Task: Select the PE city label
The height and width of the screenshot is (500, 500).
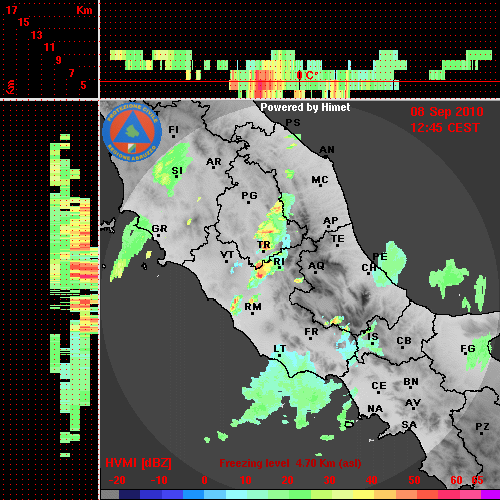Action: click(x=380, y=257)
